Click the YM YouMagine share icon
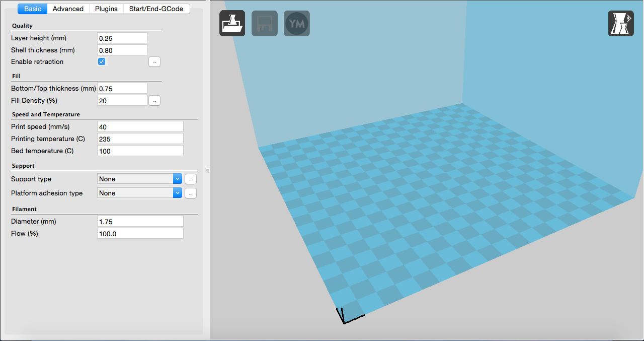 pos(296,23)
